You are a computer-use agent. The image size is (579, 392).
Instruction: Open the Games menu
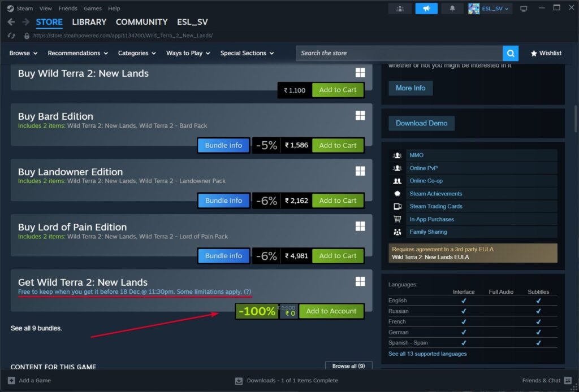(92, 8)
